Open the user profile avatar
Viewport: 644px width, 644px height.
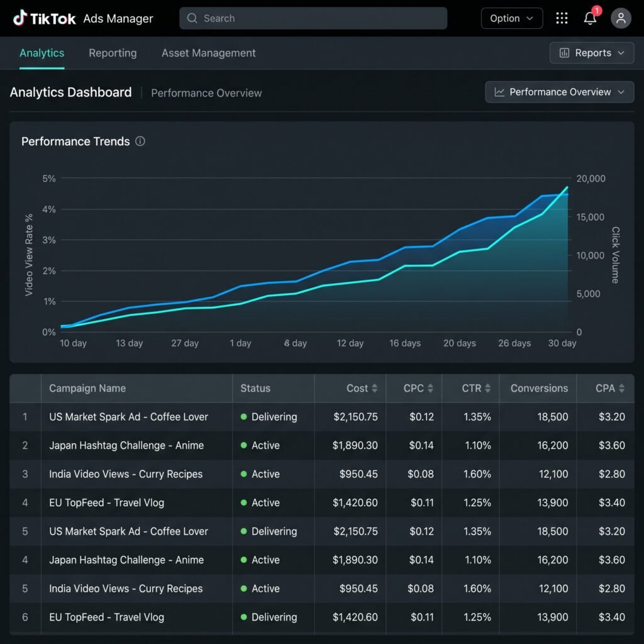621,18
